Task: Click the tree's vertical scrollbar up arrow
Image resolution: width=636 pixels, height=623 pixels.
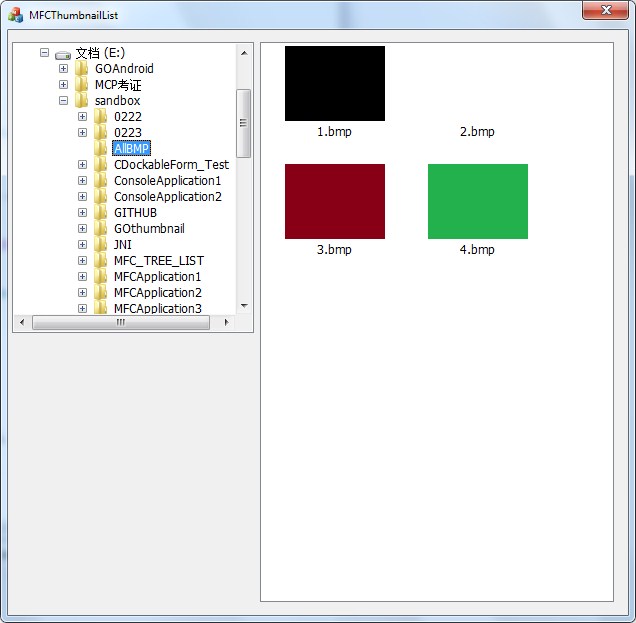Action: coord(244,53)
